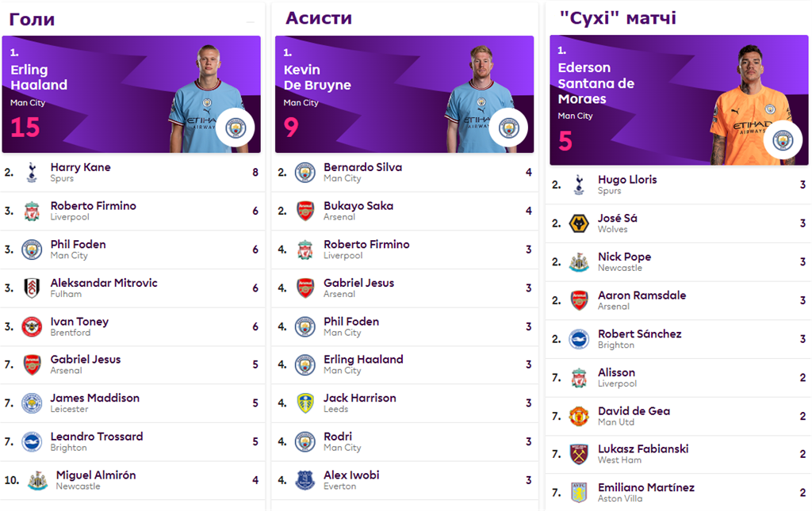Click the Newcastle crest beside Miguel Almirón
The width and height of the screenshot is (812, 511).
coord(37,480)
